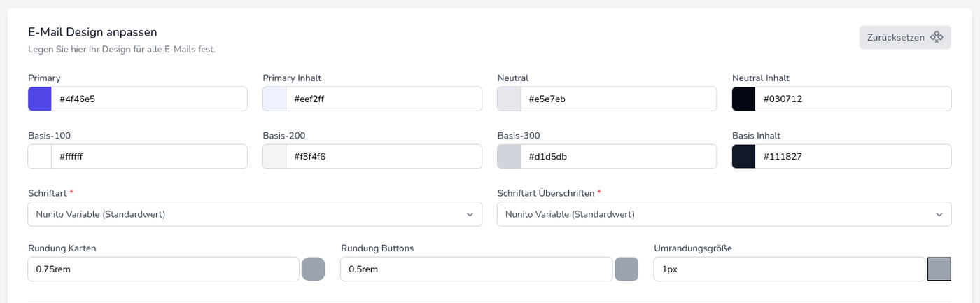Expand the Schriftart font dropdown
The width and height of the screenshot is (980, 303).
[x=255, y=214]
